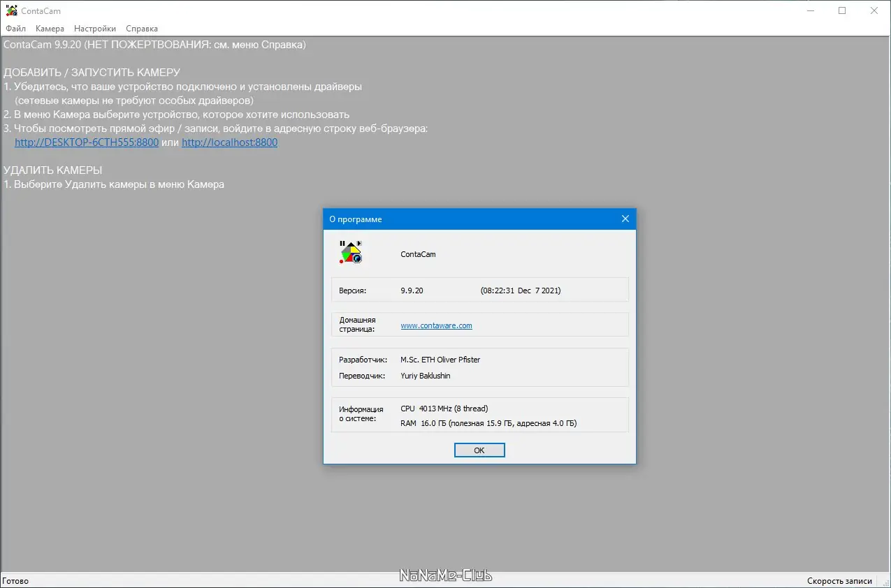The image size is (891, 588).
Task: Click the ContaCam name in About dialog
Action: point(418,254)
